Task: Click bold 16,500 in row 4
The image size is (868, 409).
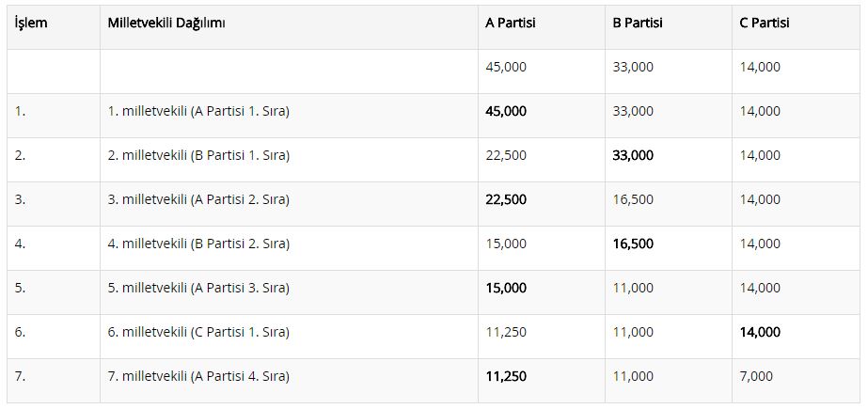Action: 633,244
